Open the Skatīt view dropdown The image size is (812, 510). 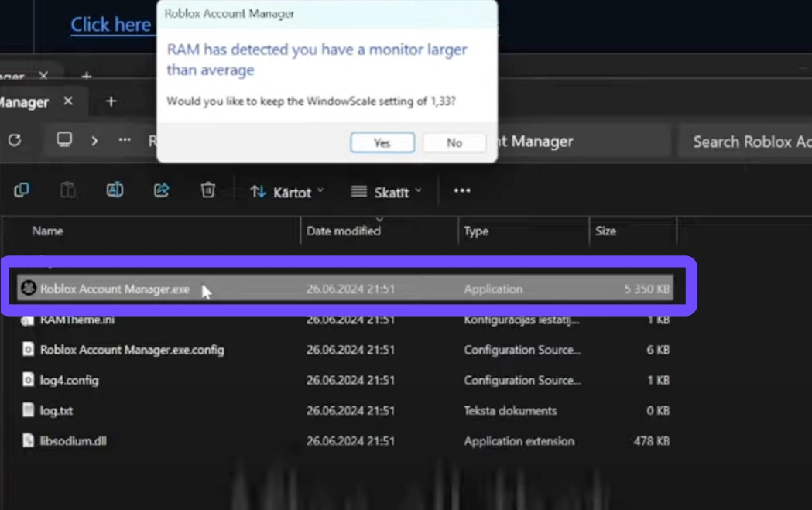click(386, 192)
